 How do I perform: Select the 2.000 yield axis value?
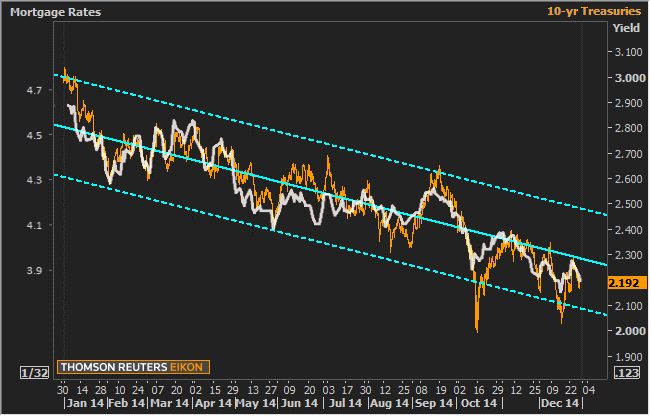631,332
